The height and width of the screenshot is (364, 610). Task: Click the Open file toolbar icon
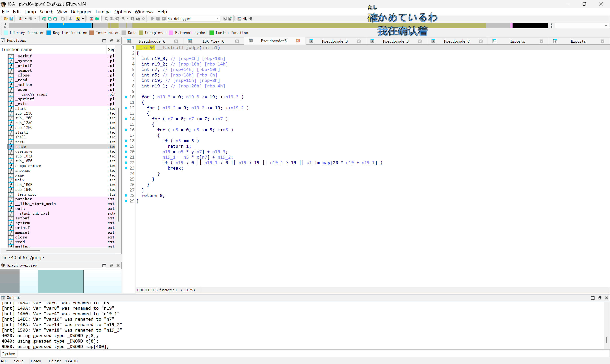(x=6, y=19)
